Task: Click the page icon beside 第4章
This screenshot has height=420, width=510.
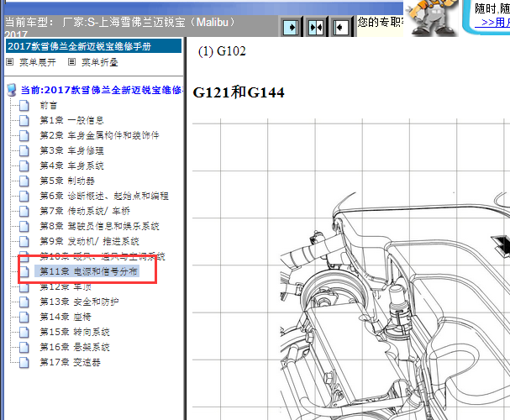Action: point(24,166)
